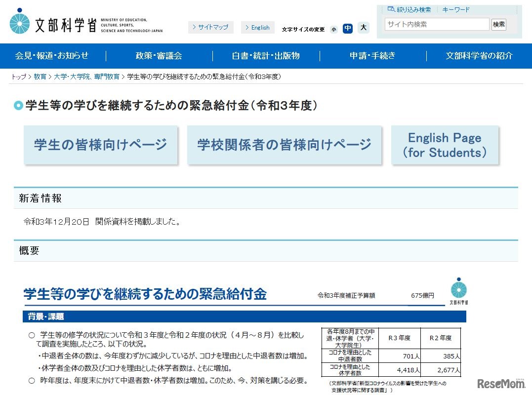Select the キーワード search tab
The width and height of the screenshot is (532, 395).
tap(455, 9)
